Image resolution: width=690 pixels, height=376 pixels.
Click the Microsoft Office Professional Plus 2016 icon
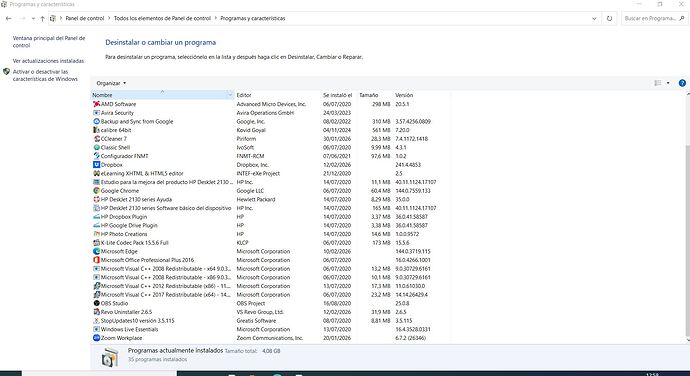pos(96,260)
